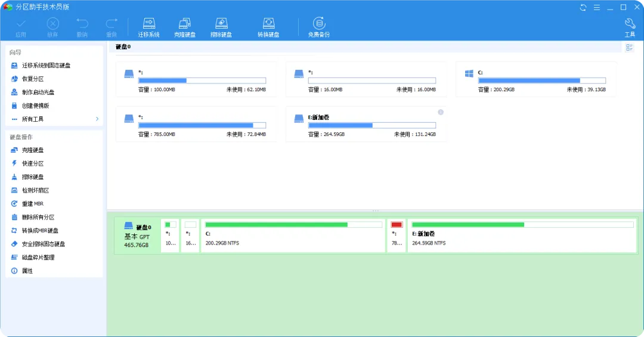Click the 放弃 toolbar button
The height and width of the screenshot is (337, 644).
tap(52, 27)
